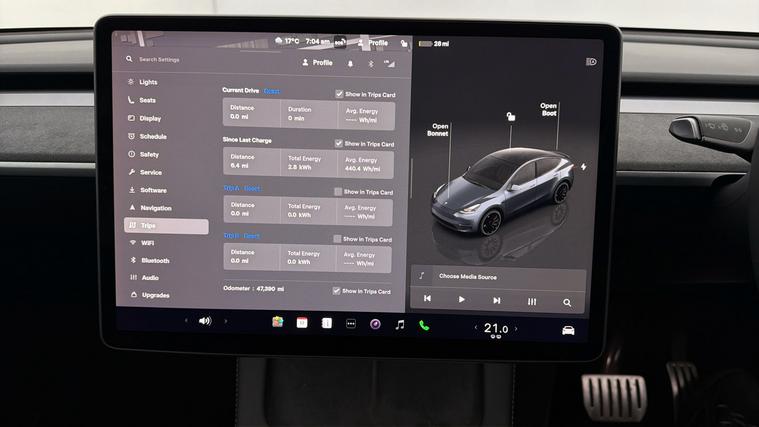Image resolution: width=759 pixels, height=427 pixels.
Task: Open the media equalizer icon
Action: [x=532, y=301]
